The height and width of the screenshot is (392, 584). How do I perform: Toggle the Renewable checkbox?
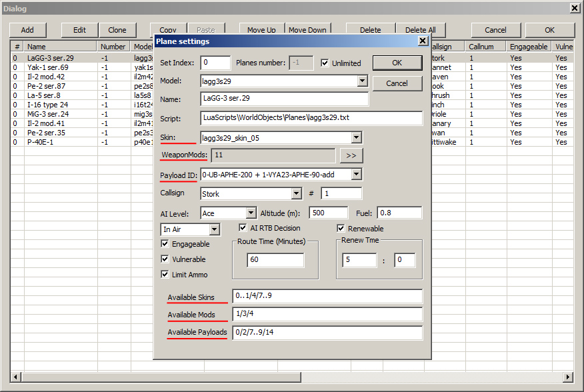[x=341, y=228]
